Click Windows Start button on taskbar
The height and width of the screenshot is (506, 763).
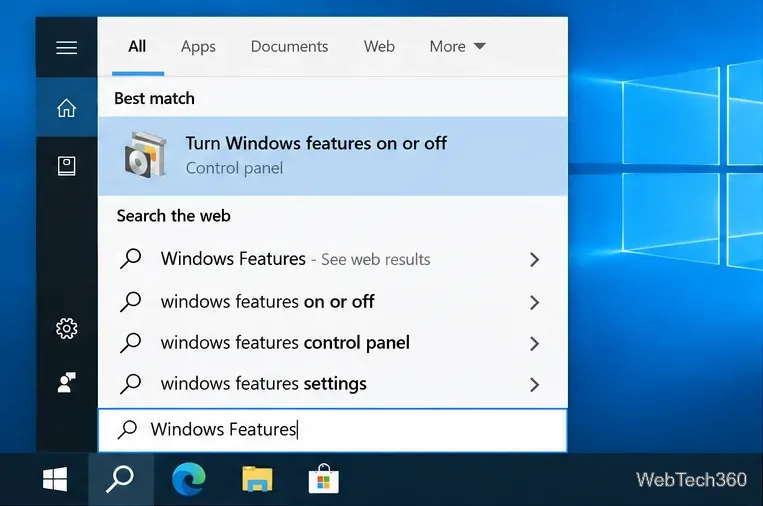(55, 480)
